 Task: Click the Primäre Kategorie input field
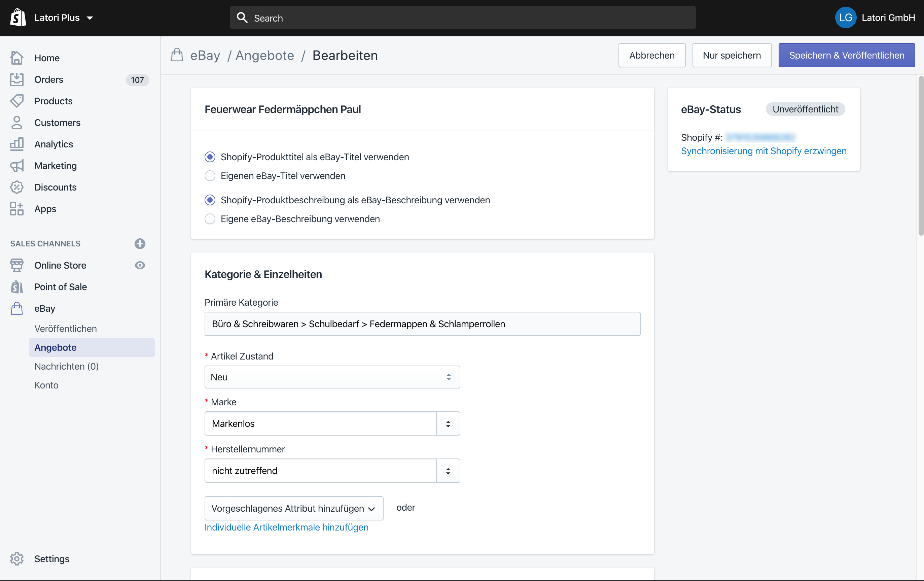point(422,324)
